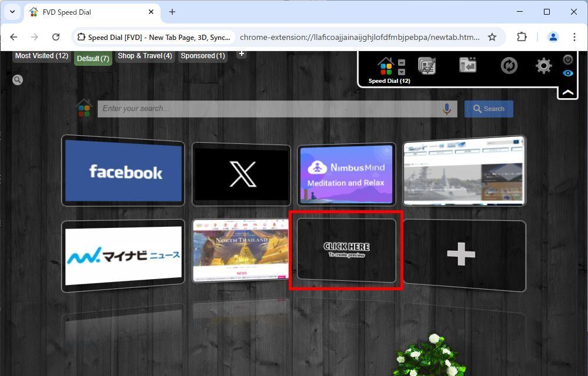The width and height of the screenshot is (588, 376).
Task: Open the X (Twitter) dial thumbnail
Action: [242, 174]
